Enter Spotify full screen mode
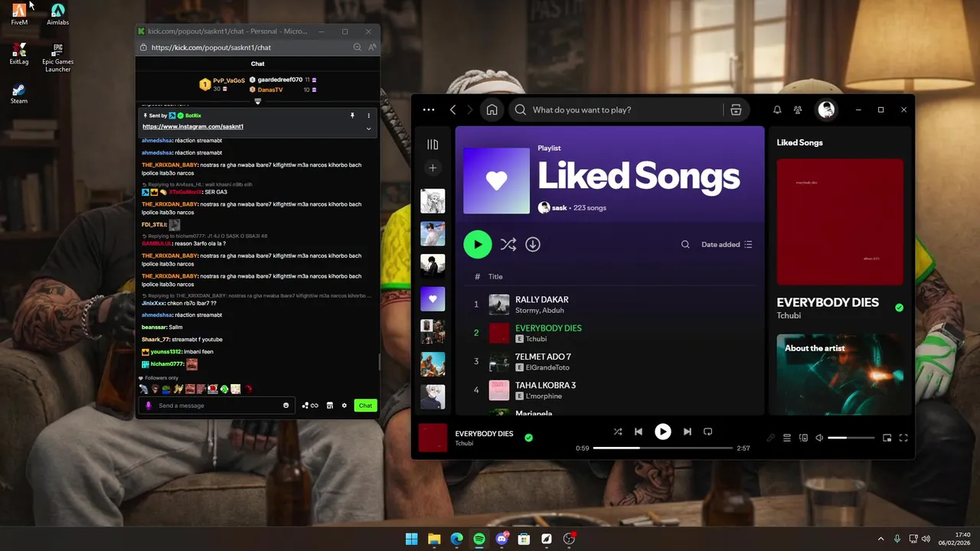Viewport: 980px width, 551px height. point(903,438)
